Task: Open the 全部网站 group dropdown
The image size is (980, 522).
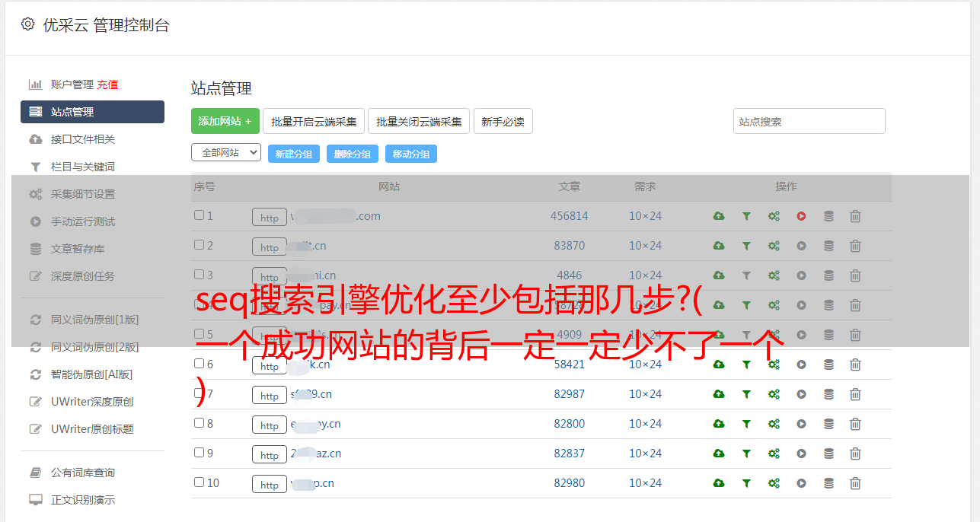Action: pos(226,153)
